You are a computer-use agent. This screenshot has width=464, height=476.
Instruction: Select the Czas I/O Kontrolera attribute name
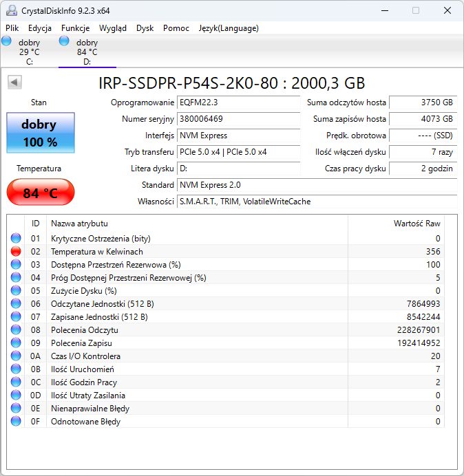[85, 356]
